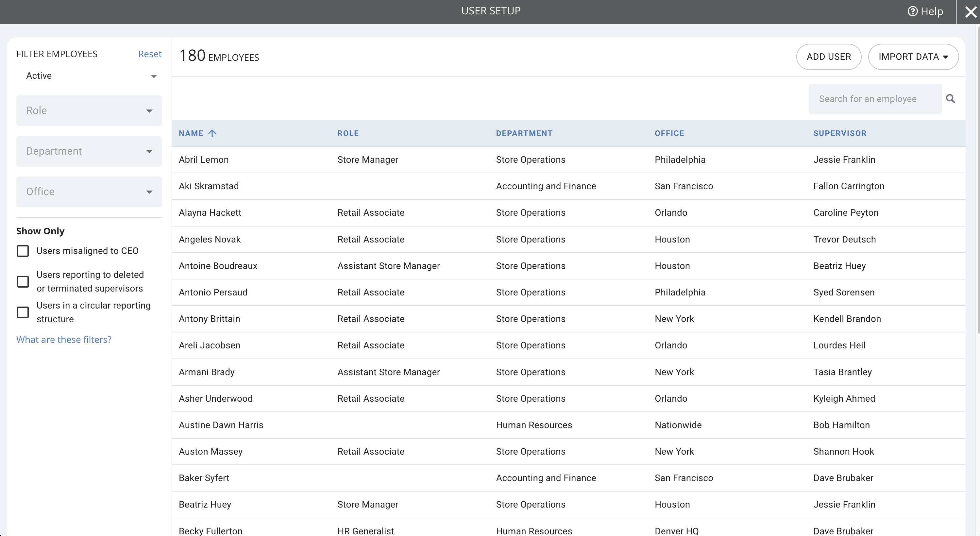Sort by the Department column header
The image size is (980, 536).
coord(524,134)
